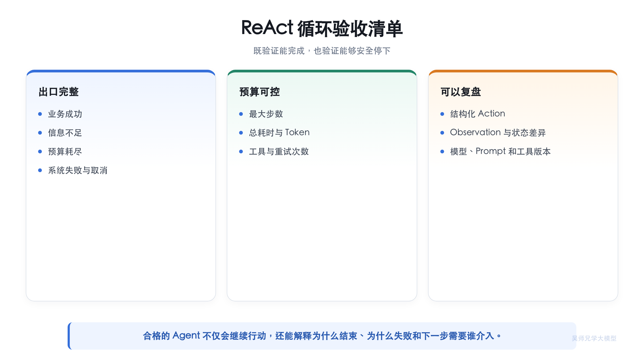Click the title 'ReAct 循环验收清单'
644x362 pixels.
coord(322,28)
